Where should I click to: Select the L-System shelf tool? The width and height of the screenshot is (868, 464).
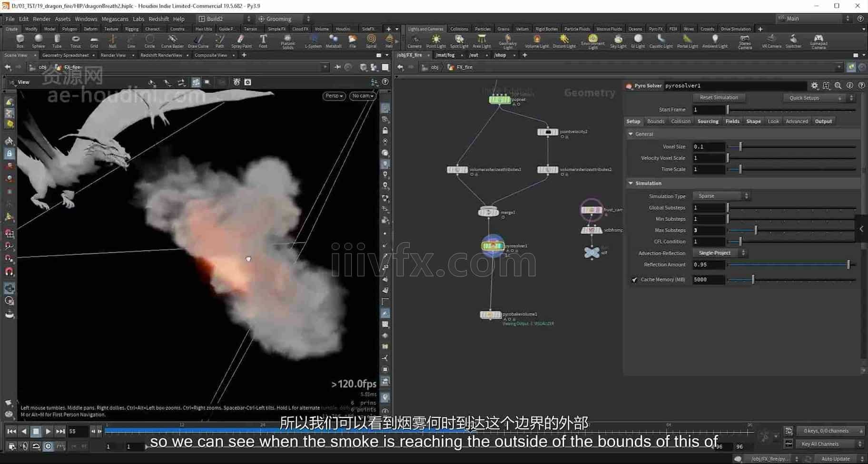coord(313,41)
